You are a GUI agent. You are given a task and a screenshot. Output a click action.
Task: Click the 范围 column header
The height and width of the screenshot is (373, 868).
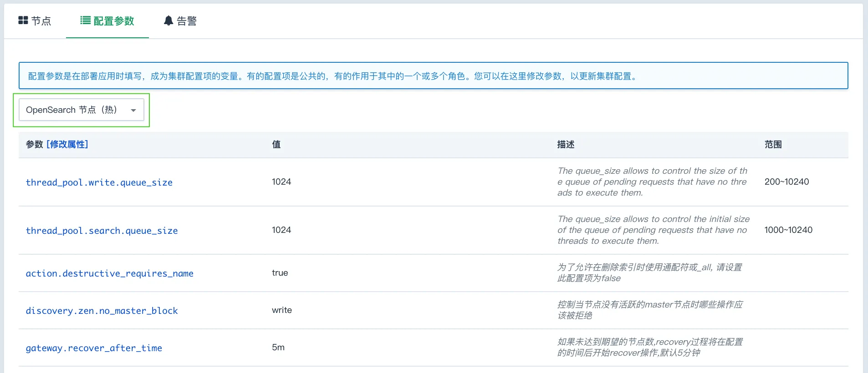(x=773, y=144)
